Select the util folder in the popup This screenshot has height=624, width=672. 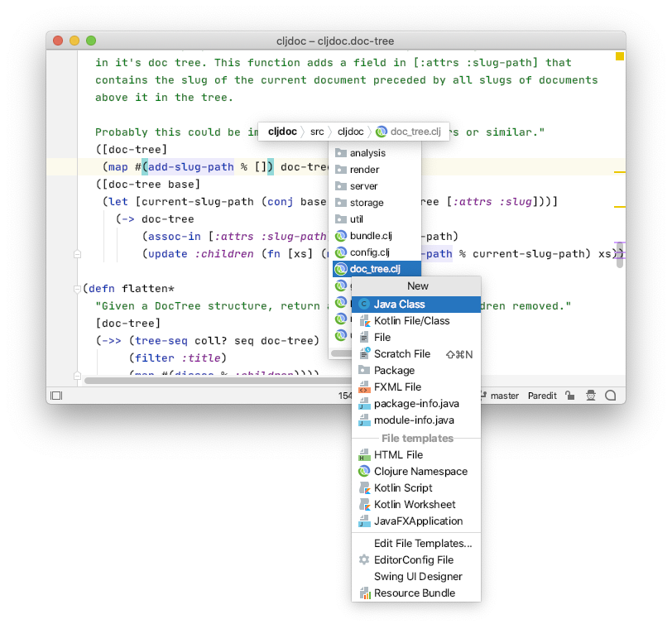pyautogui.click(x=377, y=219)
